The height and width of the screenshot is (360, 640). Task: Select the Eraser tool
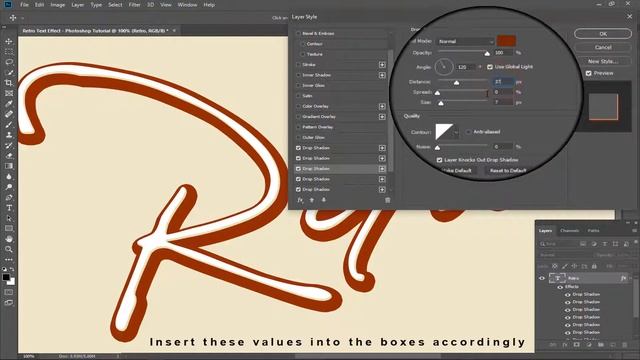tap(9, 156)
